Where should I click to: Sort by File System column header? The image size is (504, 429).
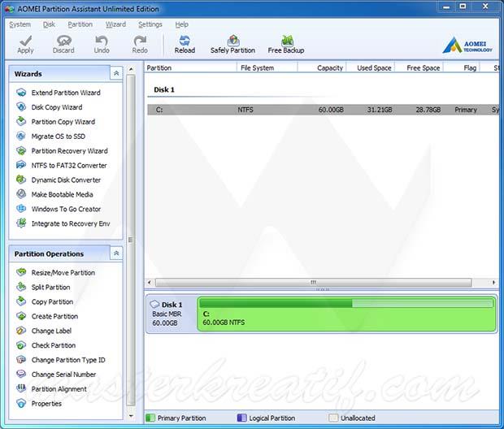tap(267, 67)
